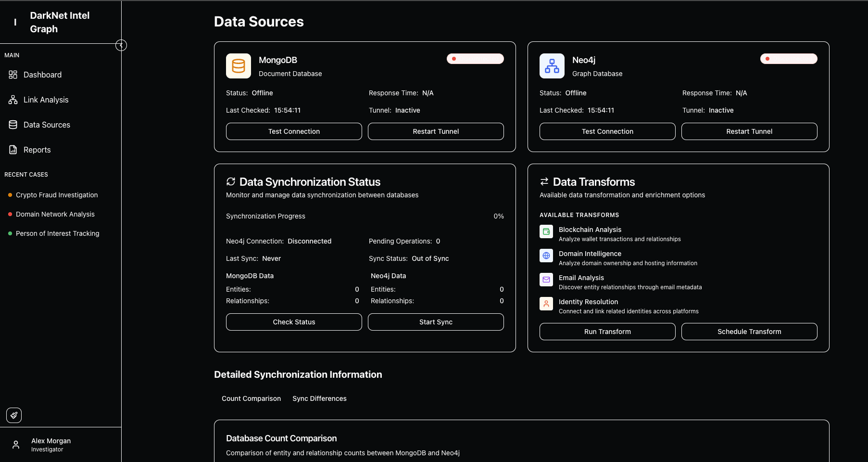Click the Last Sync Never value
The width and height of the screenshot is (868, 462).
coord(271,258)
